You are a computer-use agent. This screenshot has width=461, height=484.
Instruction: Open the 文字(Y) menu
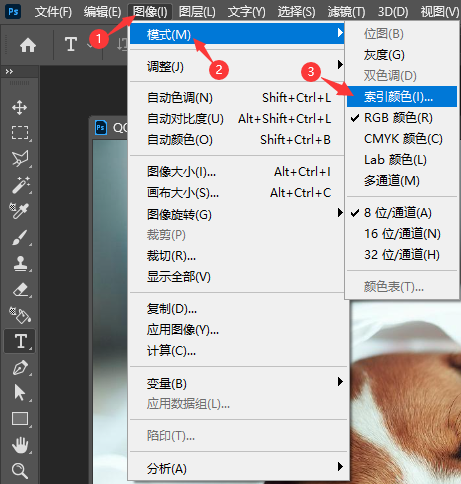click(247, 12)
